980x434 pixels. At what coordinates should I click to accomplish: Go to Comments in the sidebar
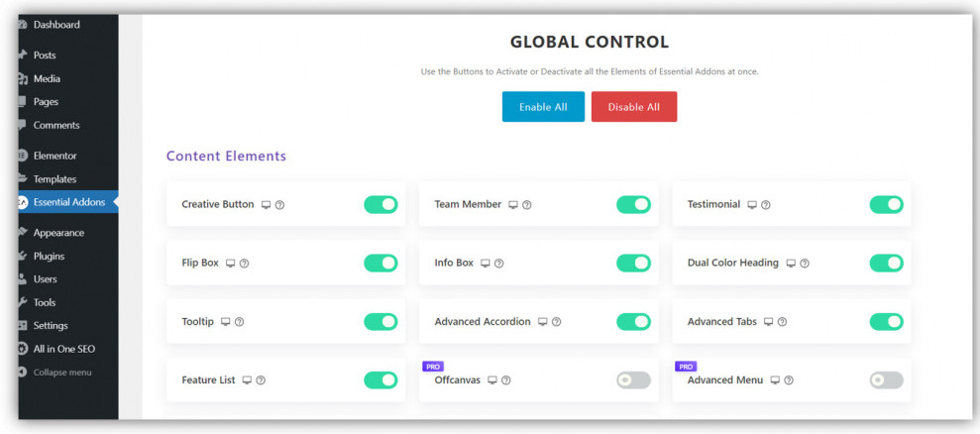[x=68, y=125]
